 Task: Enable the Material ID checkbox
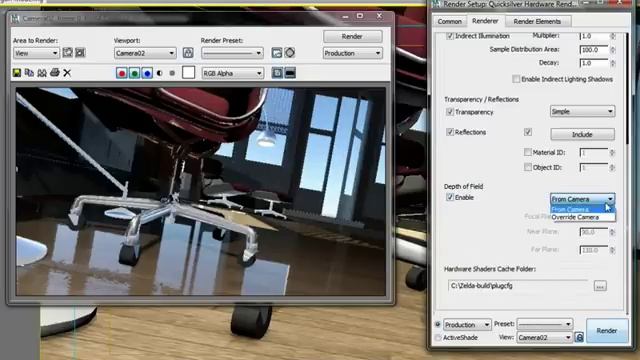pos(527,152)
